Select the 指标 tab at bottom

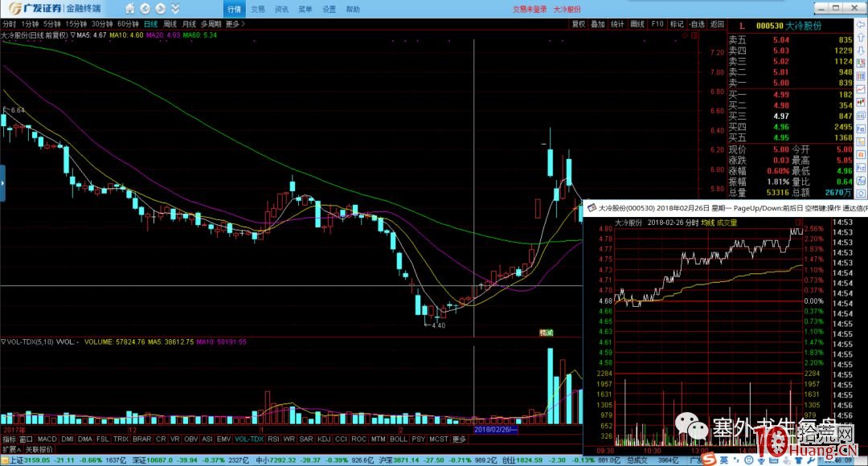coord(10,439)
